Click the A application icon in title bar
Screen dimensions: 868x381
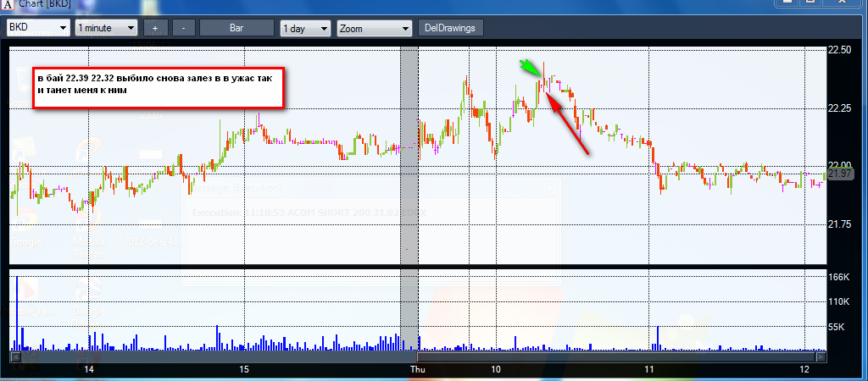(x=8, y=3)
